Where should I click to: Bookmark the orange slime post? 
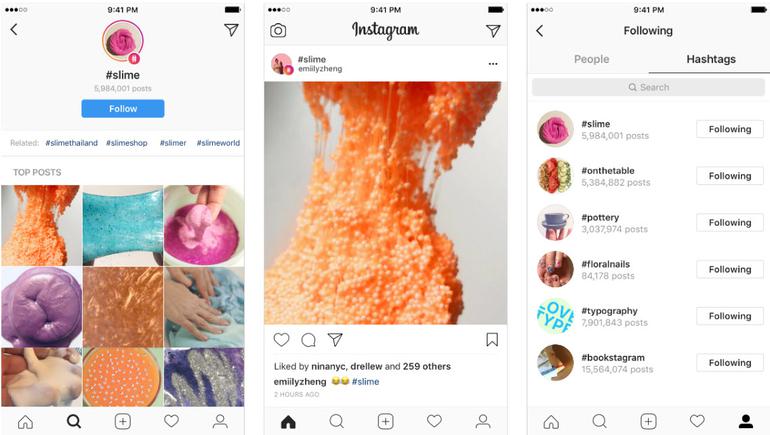[492, 339]
